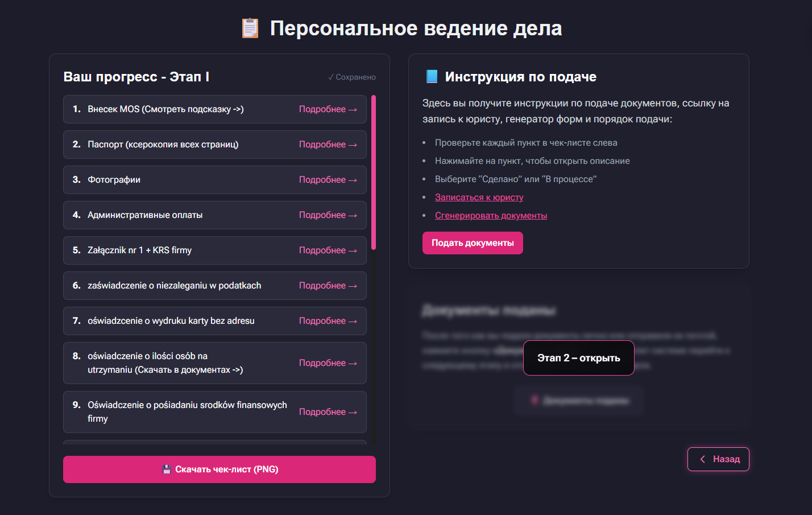812x515 pixels.
Task: Click the arrow icon for Внесек MOS row
Action: coord(353,109)
